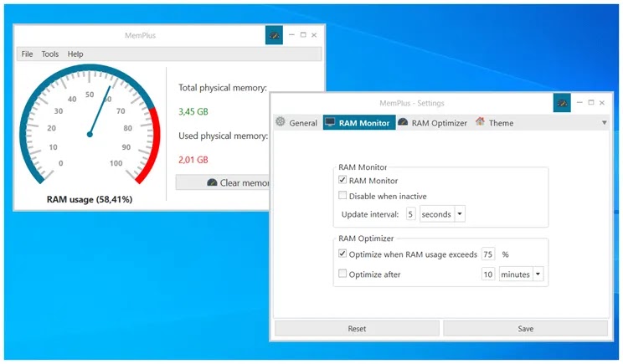This screenshot has height=364, width=623.
Task: Click the Save button in Settings
Action: (x=525, y=329)
